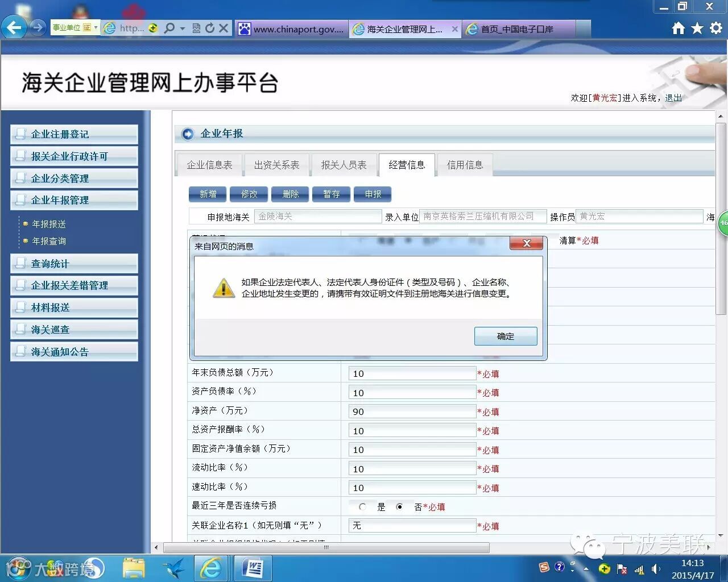This screenshot has height=582, width=728.
Task: Click the 关联企业名称1 input field
Action: [x=412, y=525]
